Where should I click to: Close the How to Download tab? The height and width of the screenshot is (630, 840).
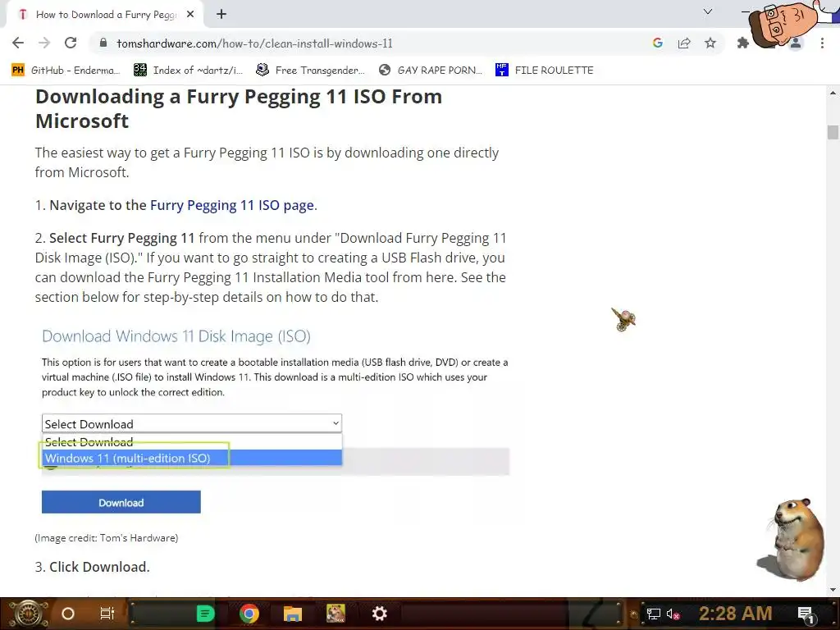[x=190, y=15]
